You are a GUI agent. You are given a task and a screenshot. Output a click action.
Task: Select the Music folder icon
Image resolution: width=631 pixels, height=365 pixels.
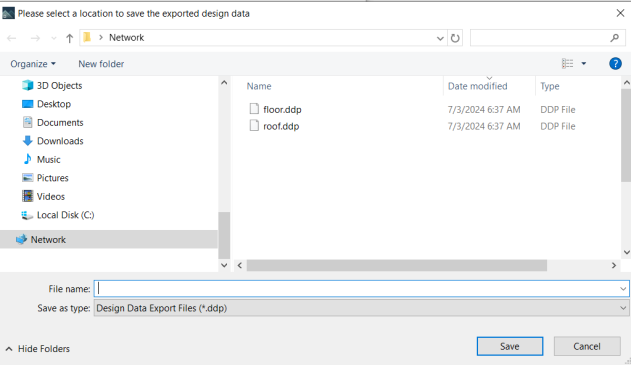[27, 159]
